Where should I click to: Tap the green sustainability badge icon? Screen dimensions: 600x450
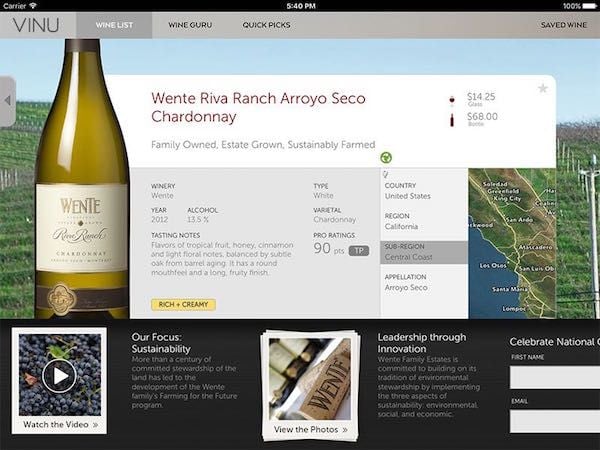click(386, 157)
